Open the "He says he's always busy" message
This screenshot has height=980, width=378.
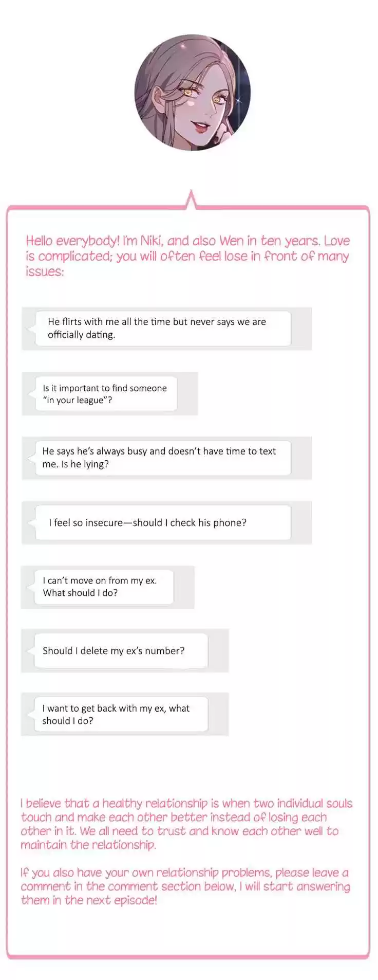[x=163, y=458]
